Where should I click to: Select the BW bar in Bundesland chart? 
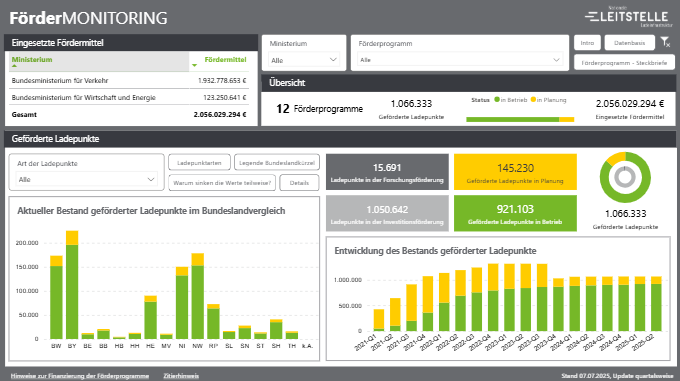click(56, 297)
